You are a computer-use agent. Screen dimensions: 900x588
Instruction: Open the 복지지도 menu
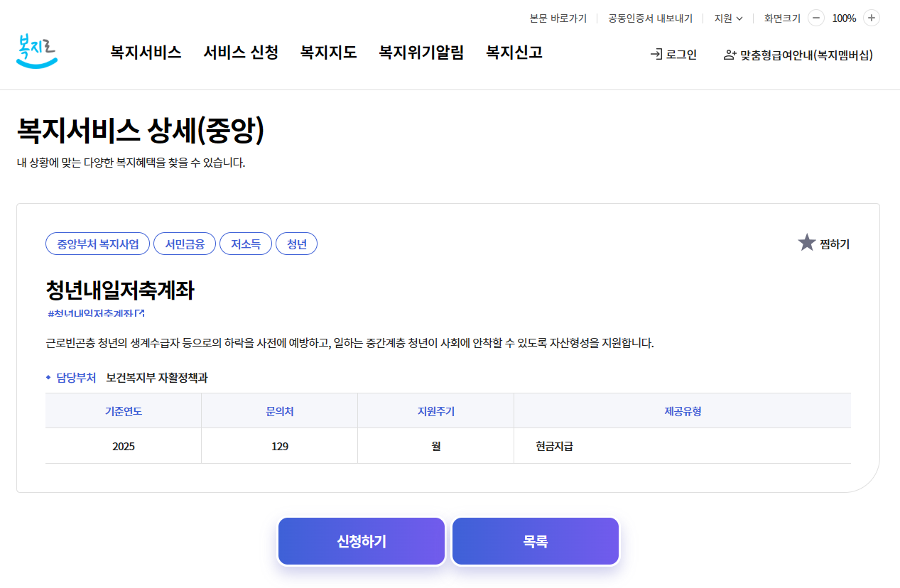328,52
